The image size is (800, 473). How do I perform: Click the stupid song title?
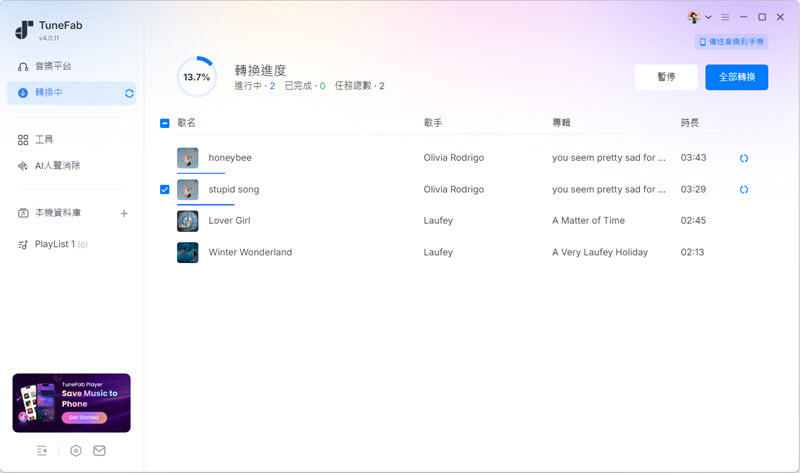pos(234,189)
